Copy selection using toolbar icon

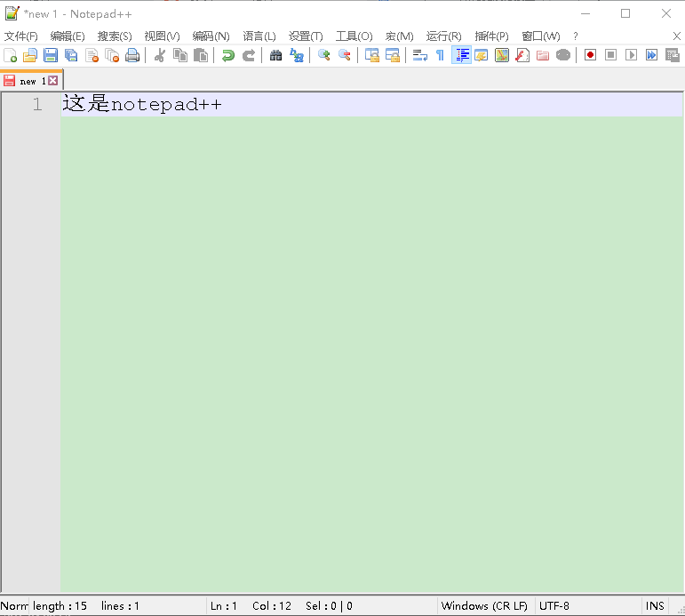coord(180,55)
